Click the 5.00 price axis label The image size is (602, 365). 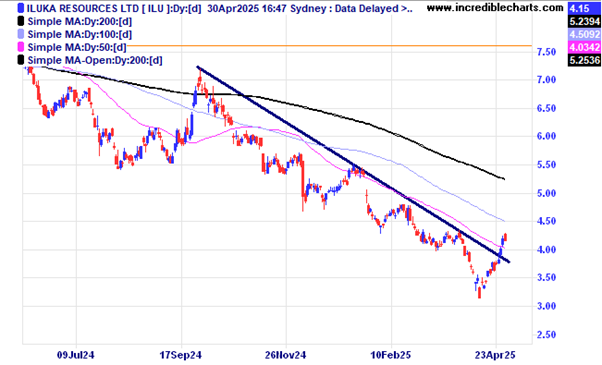tap(546, 193)
